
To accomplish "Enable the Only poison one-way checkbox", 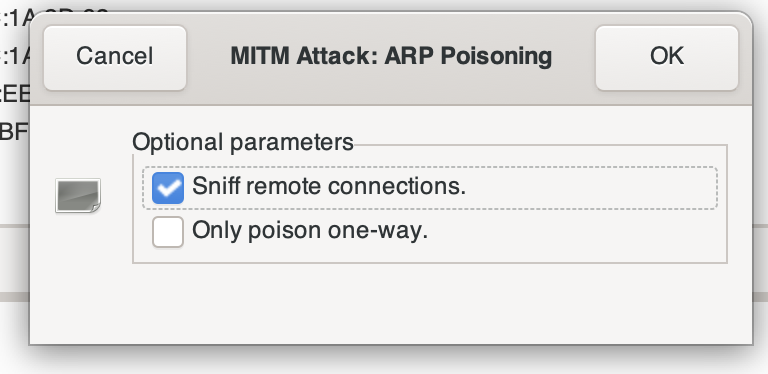I will [168, 232].
